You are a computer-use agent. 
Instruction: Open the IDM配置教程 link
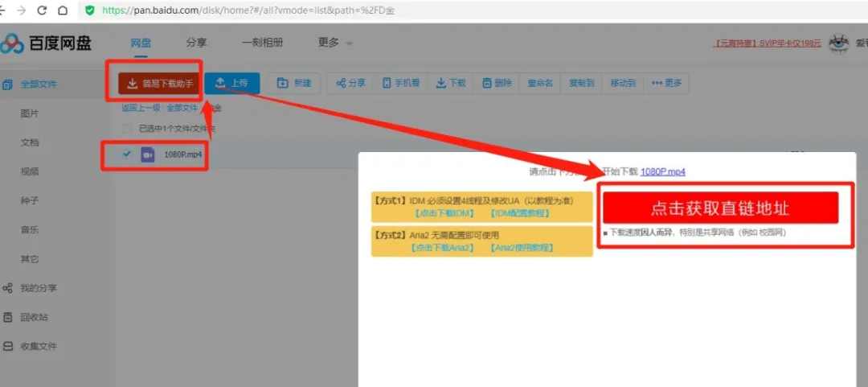coord(520,213)
